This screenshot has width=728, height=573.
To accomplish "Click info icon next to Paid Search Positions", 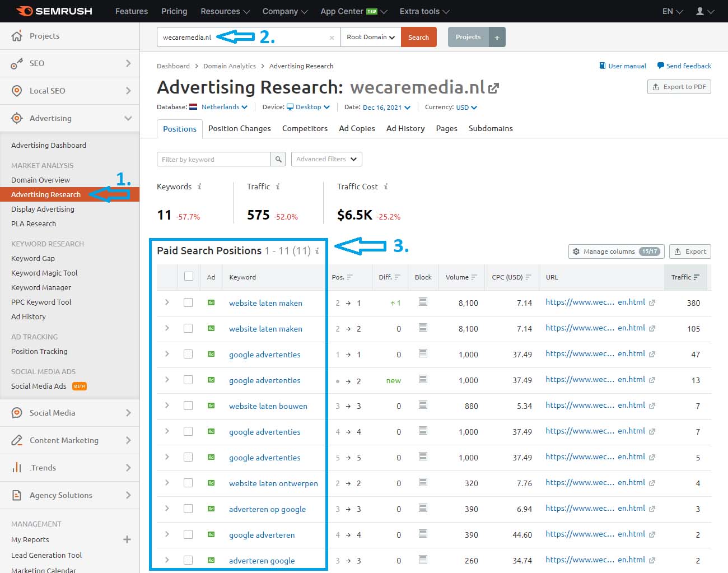I will click(317, 251).
